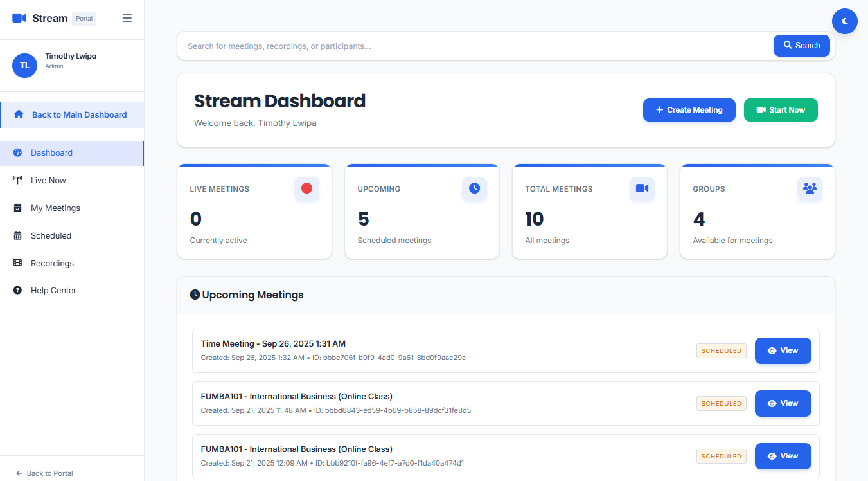This screenshot has height=481, width=868.
Task: Click the Total Meetings camera icon
Action: [642, 188]
